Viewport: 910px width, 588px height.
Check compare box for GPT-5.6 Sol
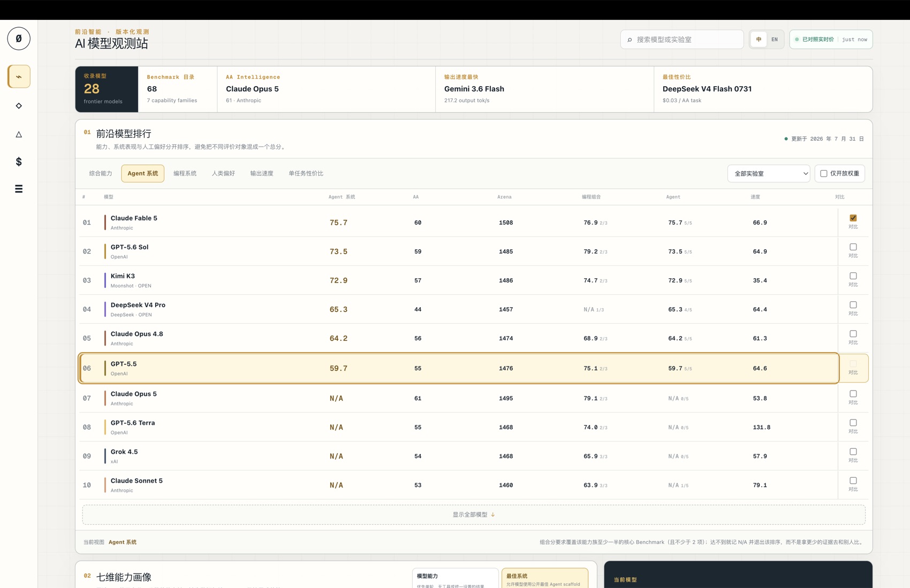[x=853, y=247]
